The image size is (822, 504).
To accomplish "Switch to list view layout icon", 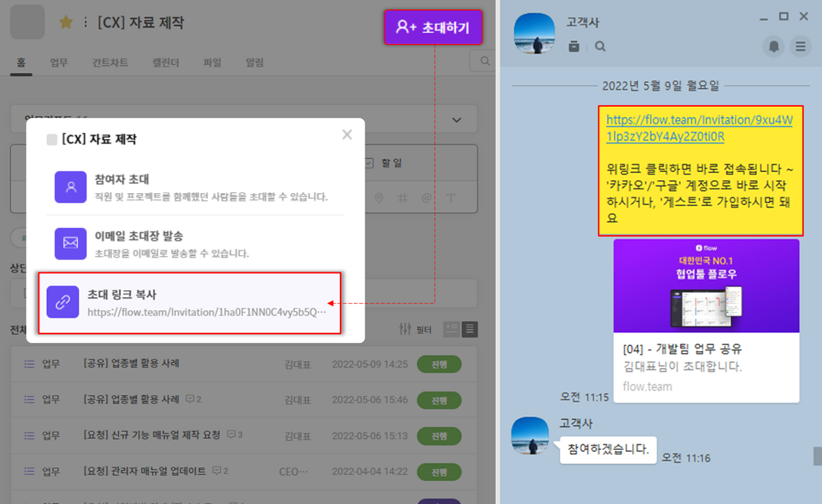I will point(470,329).
